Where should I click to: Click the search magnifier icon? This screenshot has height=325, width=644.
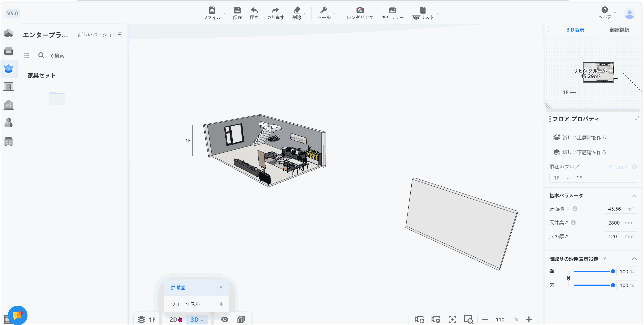(41, 55)
